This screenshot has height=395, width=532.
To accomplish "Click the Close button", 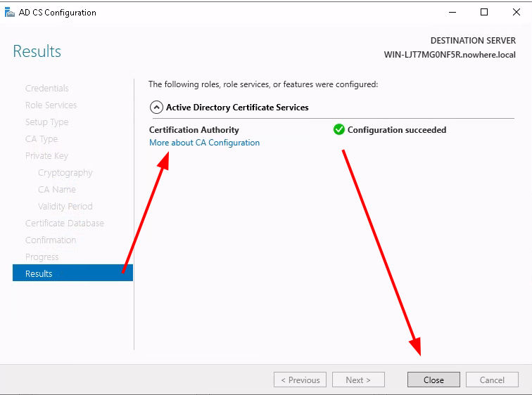I will click(x=433, y=380).
